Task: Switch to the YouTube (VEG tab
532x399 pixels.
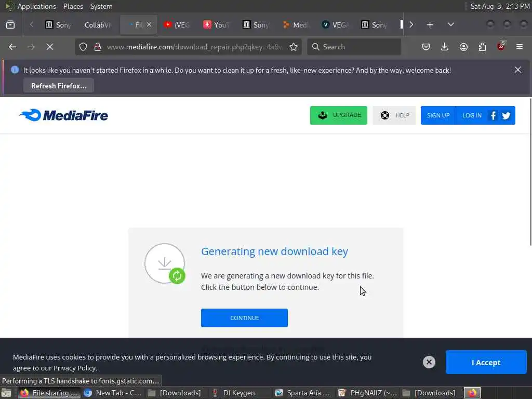Action: pyautogui.click(x=177, y=25)
